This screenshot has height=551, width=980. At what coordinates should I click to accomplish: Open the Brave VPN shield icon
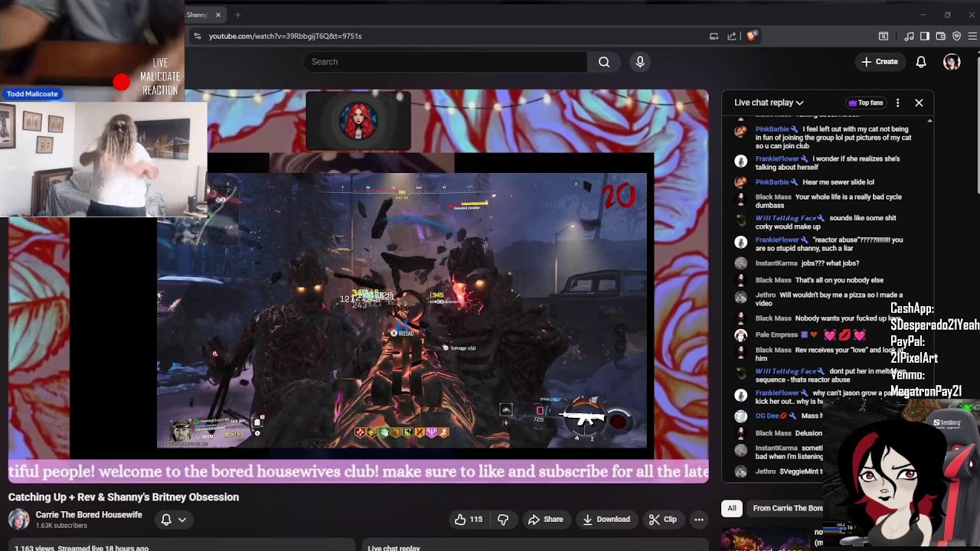point(956,36)
